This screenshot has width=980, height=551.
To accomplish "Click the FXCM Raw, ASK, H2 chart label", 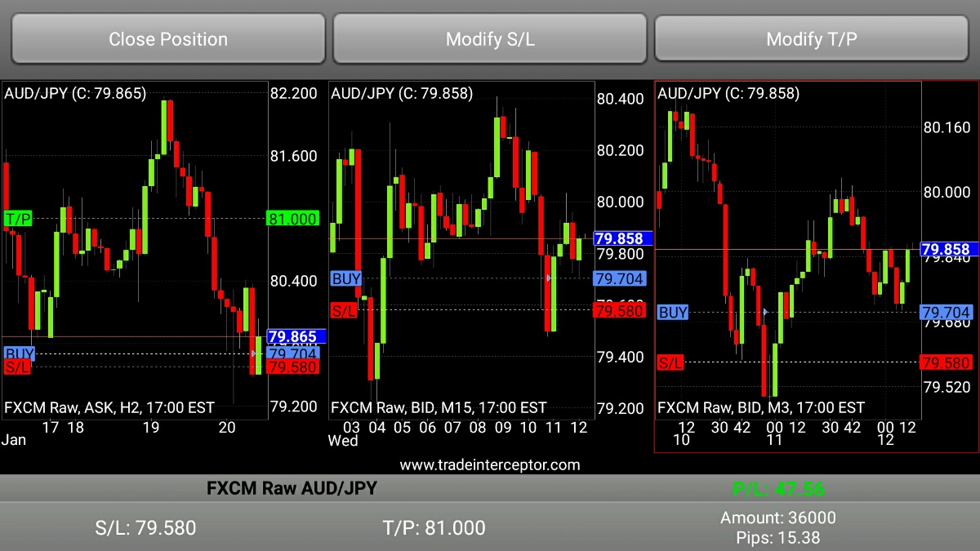I will point(109,407).
